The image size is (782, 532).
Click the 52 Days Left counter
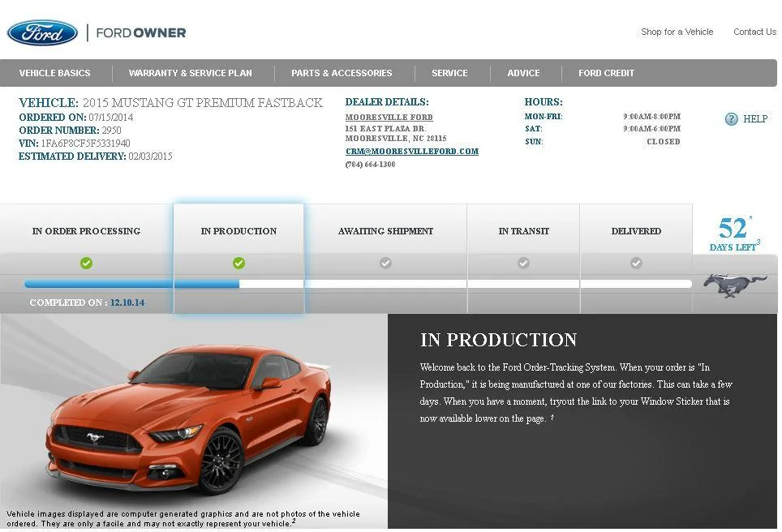click(733, 234)
